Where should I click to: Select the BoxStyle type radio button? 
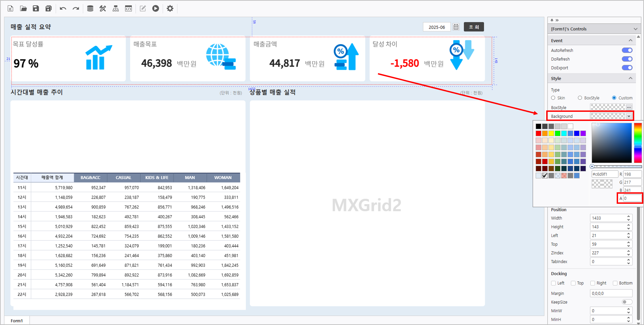coord(580,98)
